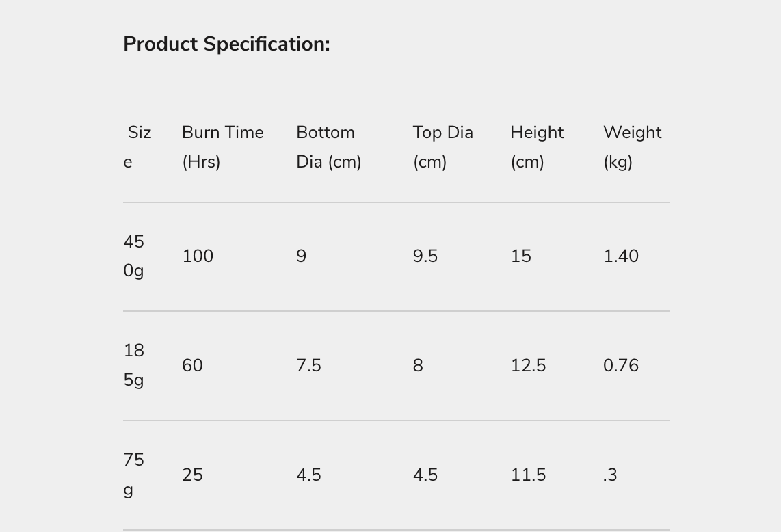The height and width of the screenshot is (532, 781).
Task: Select the .3 weight value
Action: coord(610,475)
